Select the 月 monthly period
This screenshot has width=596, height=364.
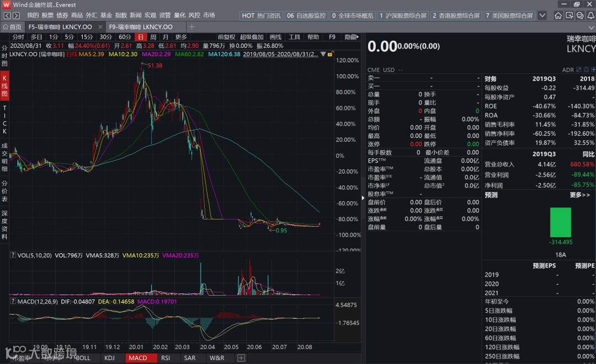166,37
